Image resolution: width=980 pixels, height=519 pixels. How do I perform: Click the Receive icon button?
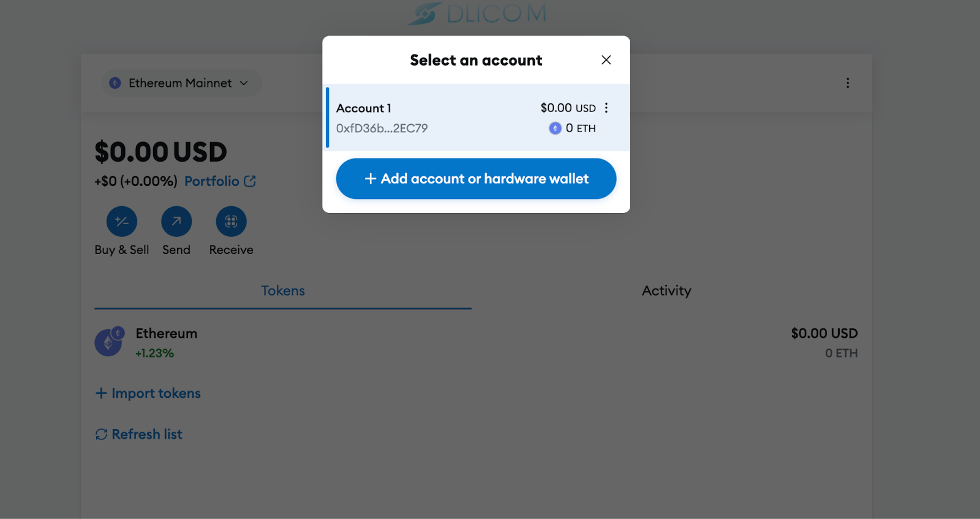(x=231, y=222)
